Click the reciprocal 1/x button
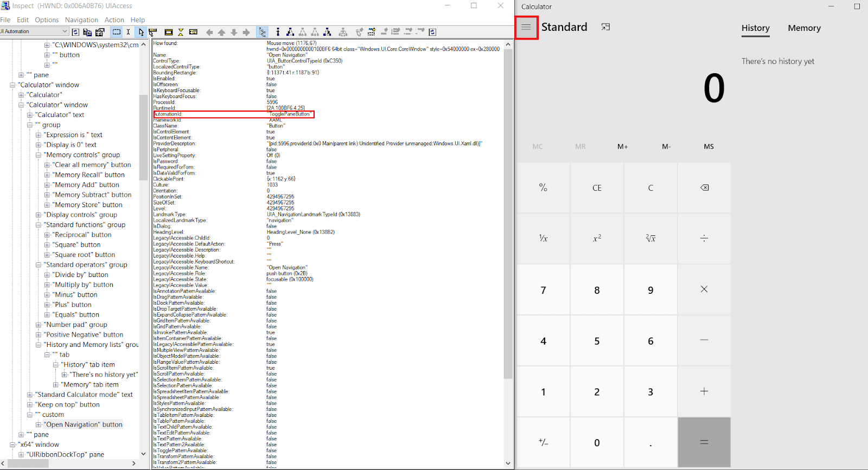This screenshot has width=868, height=470. pyautogui.click(x=543, y=239)
